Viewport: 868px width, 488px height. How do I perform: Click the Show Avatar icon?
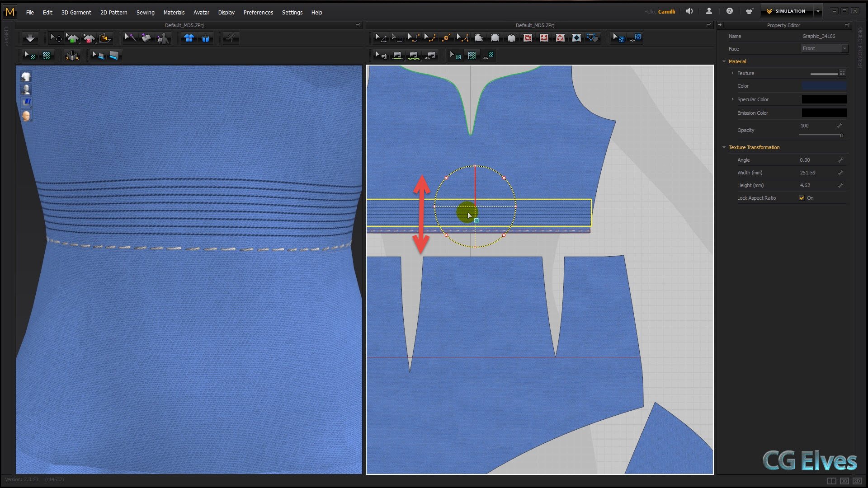[x=26, y=89]
